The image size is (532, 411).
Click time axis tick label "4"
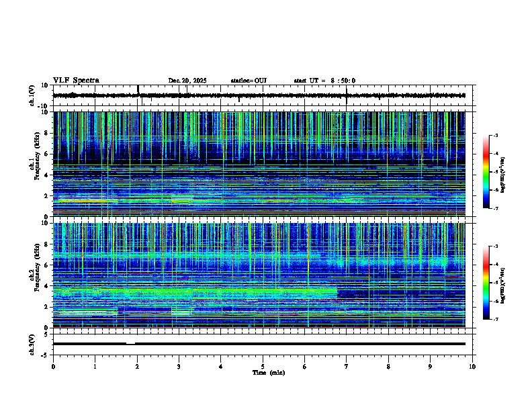coord(221,367)
